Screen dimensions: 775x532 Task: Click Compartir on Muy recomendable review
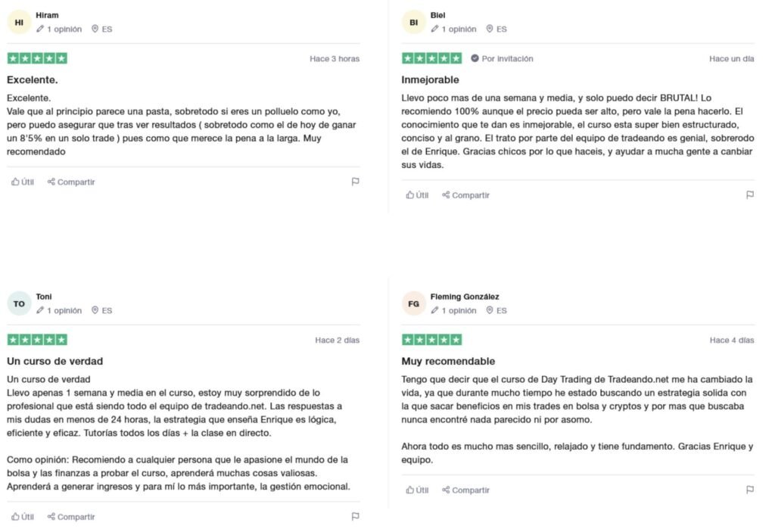click(x=465, y=490)
